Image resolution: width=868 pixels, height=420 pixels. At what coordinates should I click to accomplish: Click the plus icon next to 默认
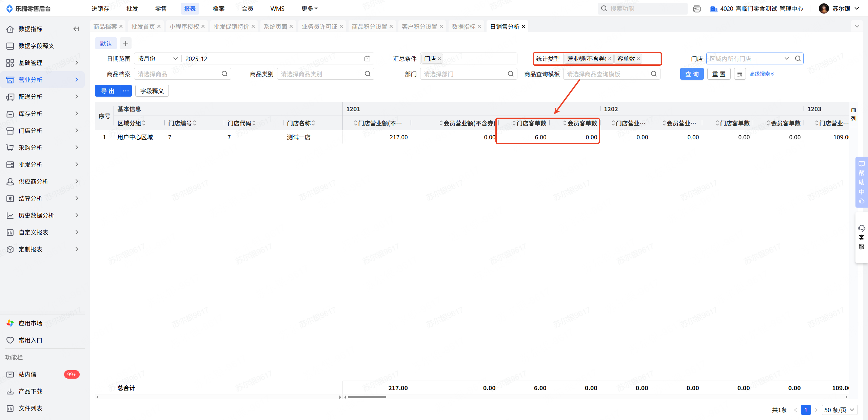click(x=125, y=43)
